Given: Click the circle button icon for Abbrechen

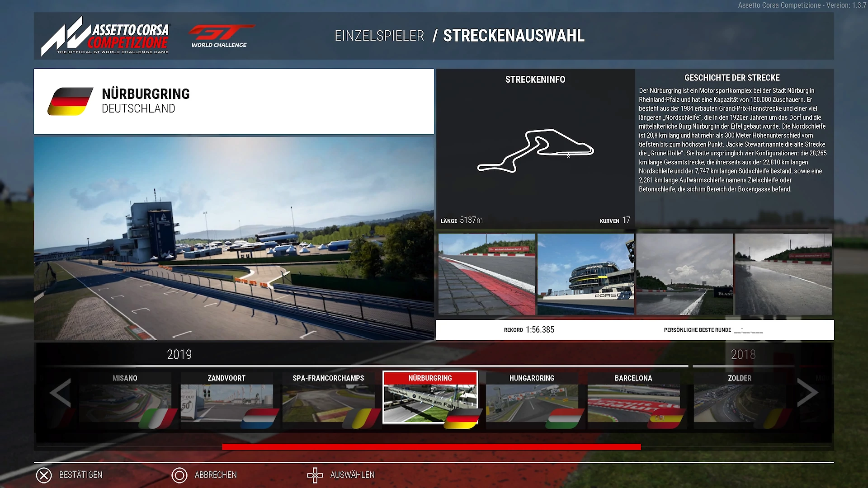Looking at the screenshot, I should tap(179, 475).
